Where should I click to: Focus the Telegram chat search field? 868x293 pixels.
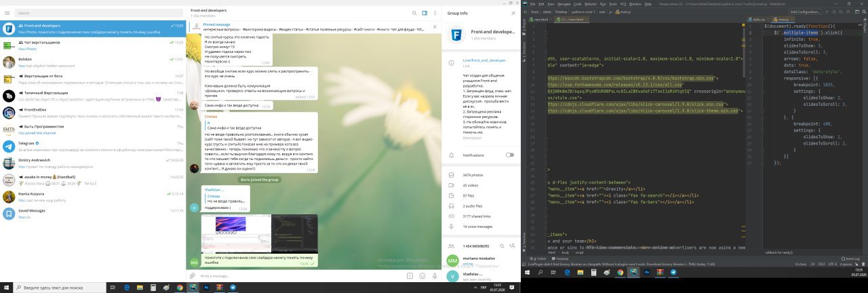pos(98,13)
